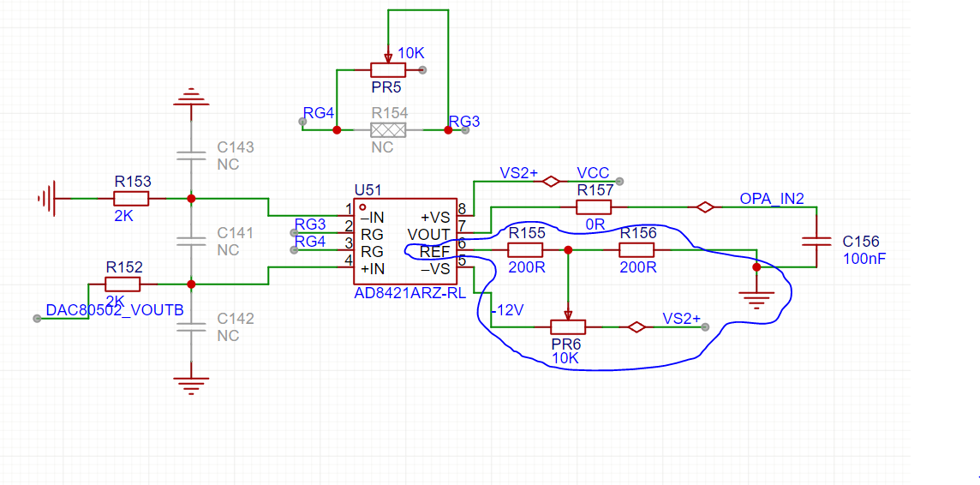Select the net port diamond near VCC

tap(551, 182)
